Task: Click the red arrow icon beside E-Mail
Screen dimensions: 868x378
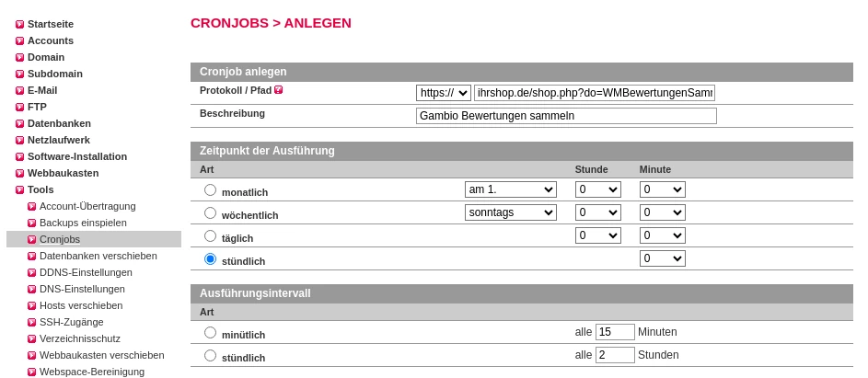Action: pyautogui.click(x=20, y=91)
